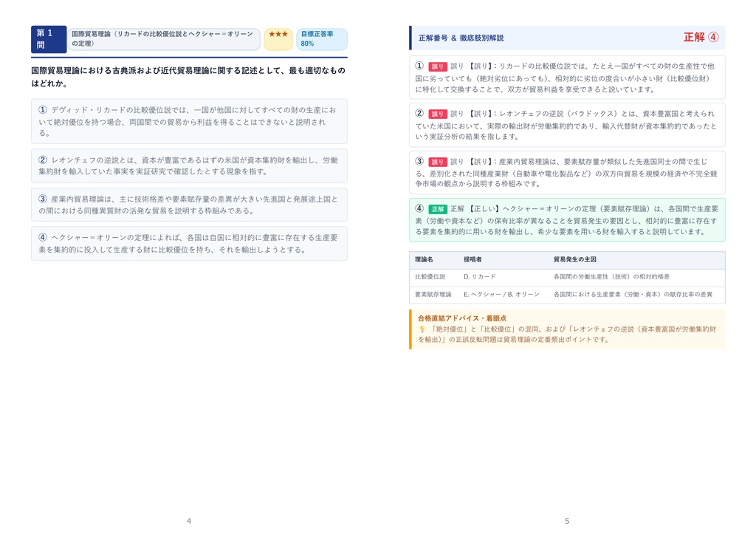Click the 提唱者 table column header

(x=473, y=259)
